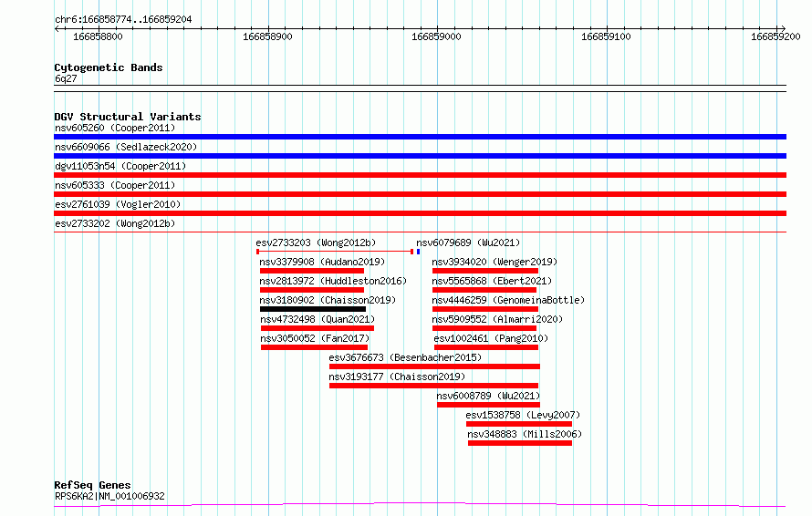Select red bar under nsv5565868
Screen dimensions: 812x516
click(484, 290)
